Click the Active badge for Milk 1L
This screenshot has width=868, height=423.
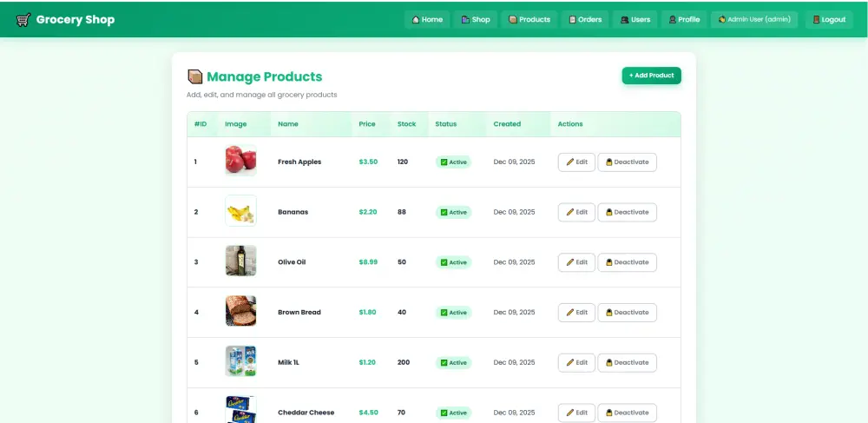(x=453, y=363)
